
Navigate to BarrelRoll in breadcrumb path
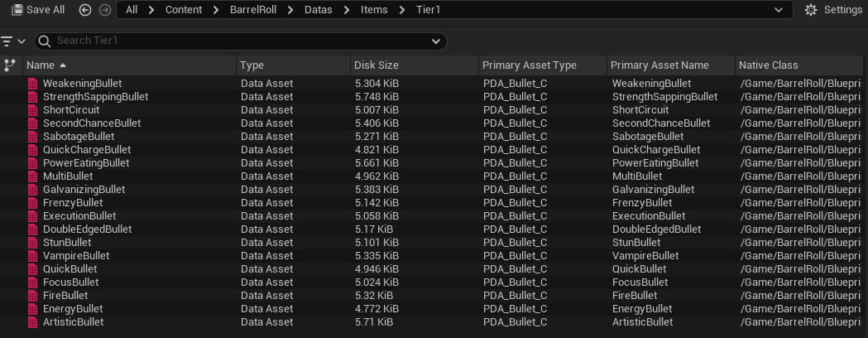(x=252, y=10)
